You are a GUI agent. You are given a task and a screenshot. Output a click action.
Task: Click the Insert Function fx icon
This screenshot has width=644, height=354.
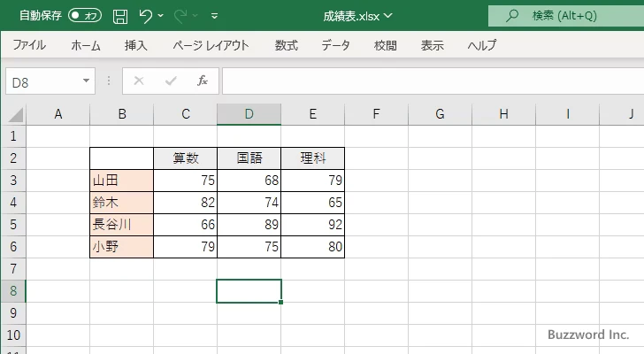coord(203,81)
